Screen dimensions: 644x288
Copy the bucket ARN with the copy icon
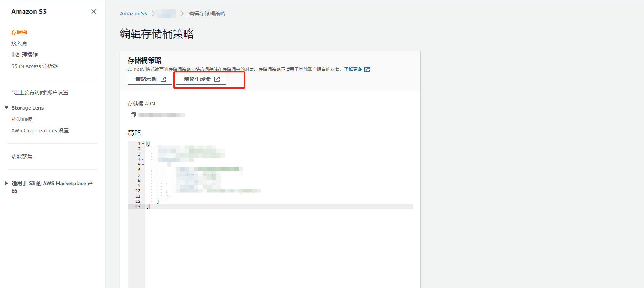pyautogui.click(x=133, y=115)
